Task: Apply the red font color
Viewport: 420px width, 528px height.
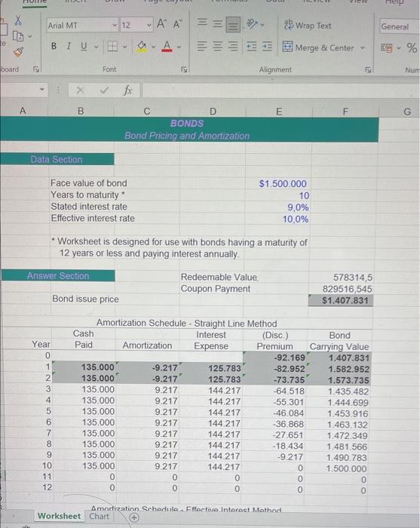Action: click(x=167, y=47)
